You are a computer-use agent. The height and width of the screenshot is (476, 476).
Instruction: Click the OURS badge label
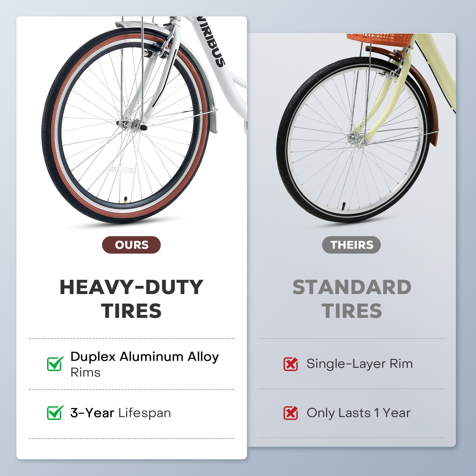(x=131, y=245)
